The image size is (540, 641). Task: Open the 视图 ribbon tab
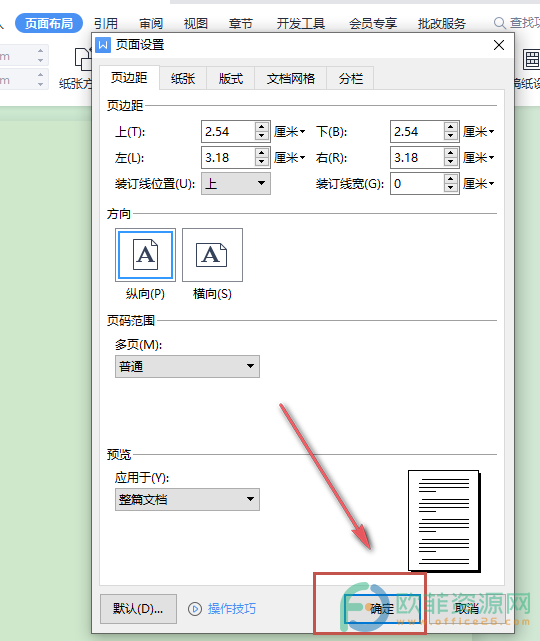click(196, 23)
